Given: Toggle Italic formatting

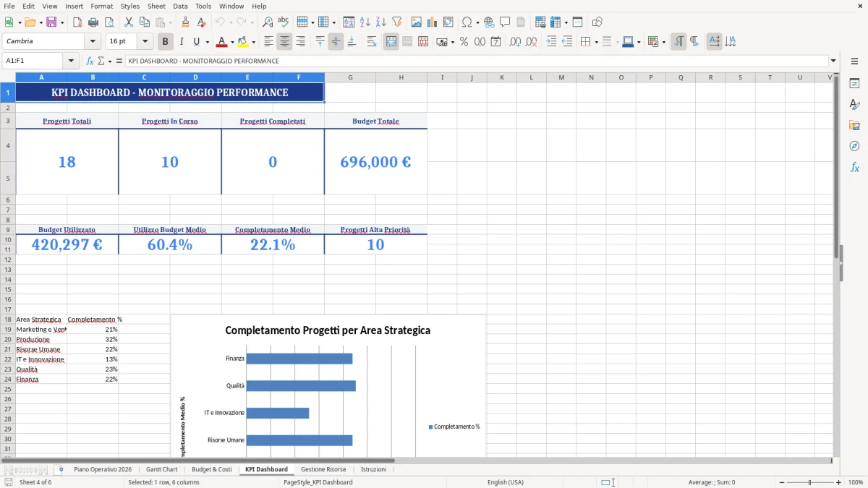Looking at the screenshot, I should (181, 42).
